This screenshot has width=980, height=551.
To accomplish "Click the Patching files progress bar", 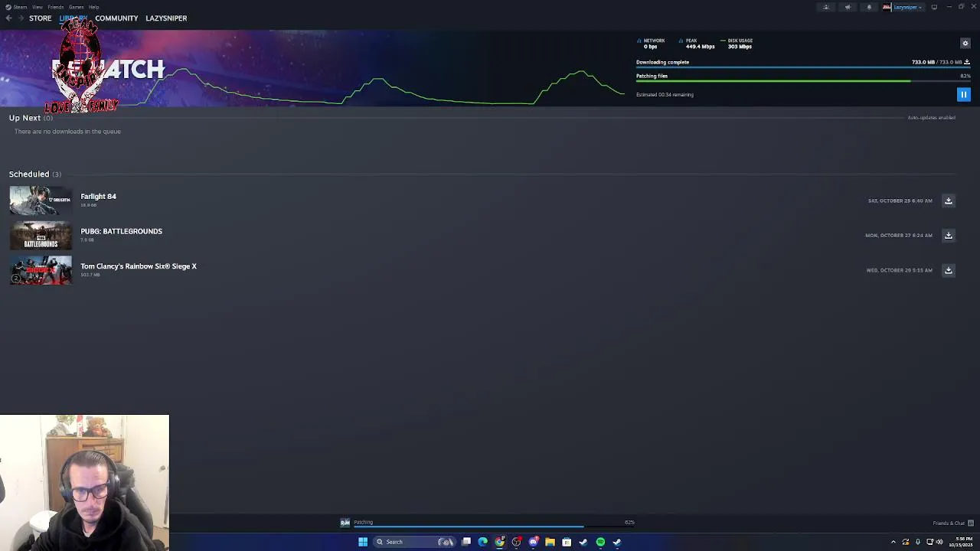I will point(803,80).
